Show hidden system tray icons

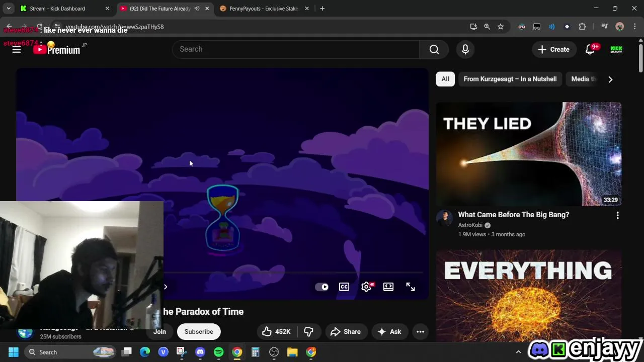[519, 352]
